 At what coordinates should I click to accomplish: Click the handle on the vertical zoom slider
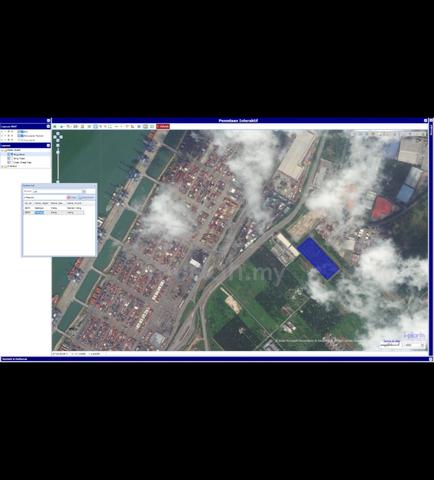click(x=58, y=152)
